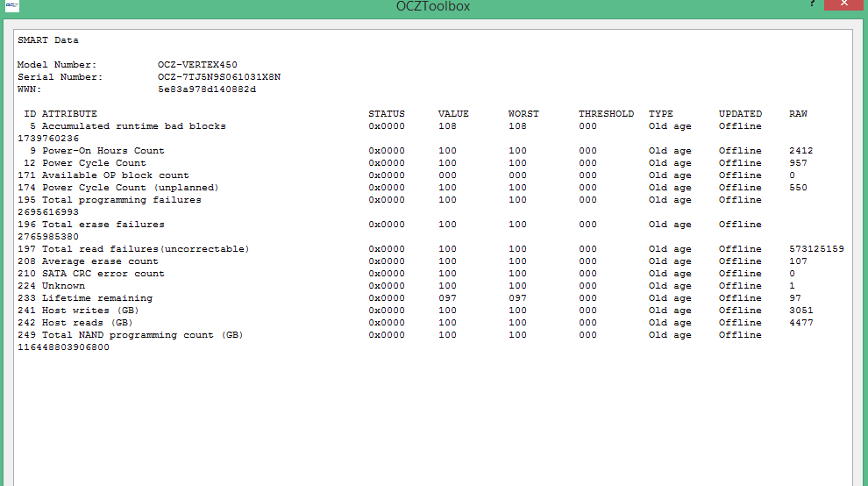Close the OCZToolbox window

coord(843,4)
